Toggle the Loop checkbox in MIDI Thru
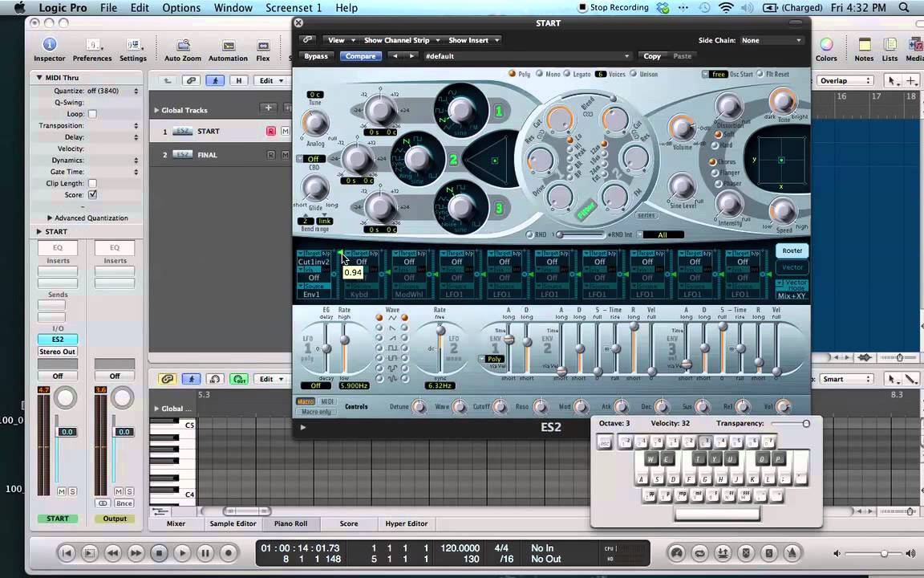The height and width of the screenshot is (578, 924). click(92, 114)
